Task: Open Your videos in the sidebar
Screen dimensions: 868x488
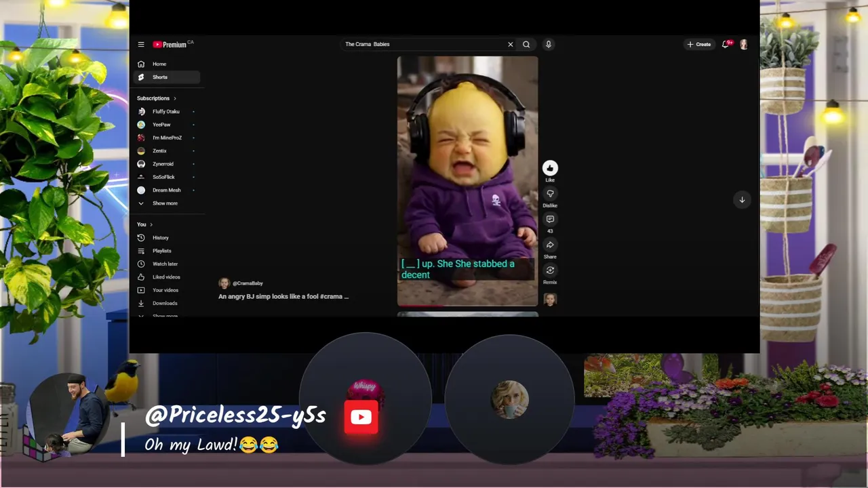Action: [x=166, y=290]
